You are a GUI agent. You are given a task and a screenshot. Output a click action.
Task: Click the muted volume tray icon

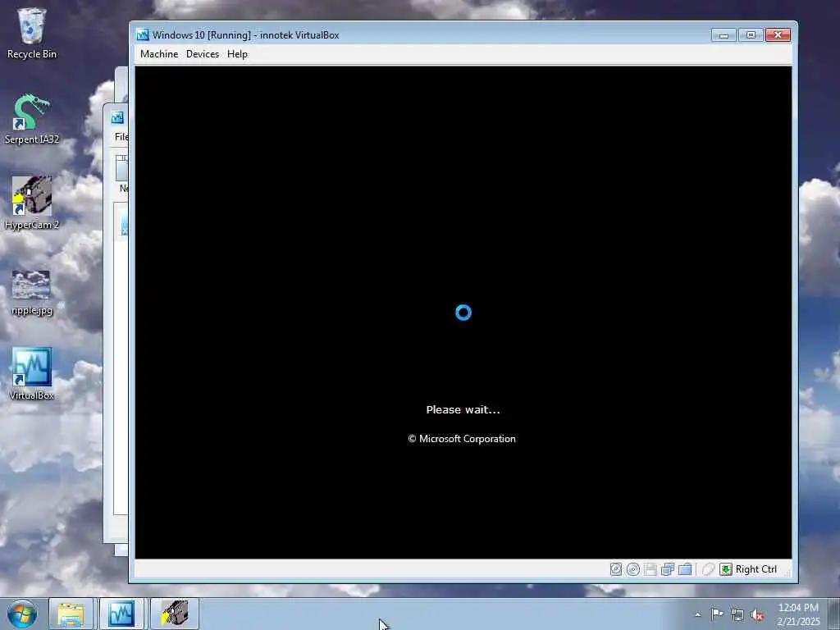click(757, 615)
